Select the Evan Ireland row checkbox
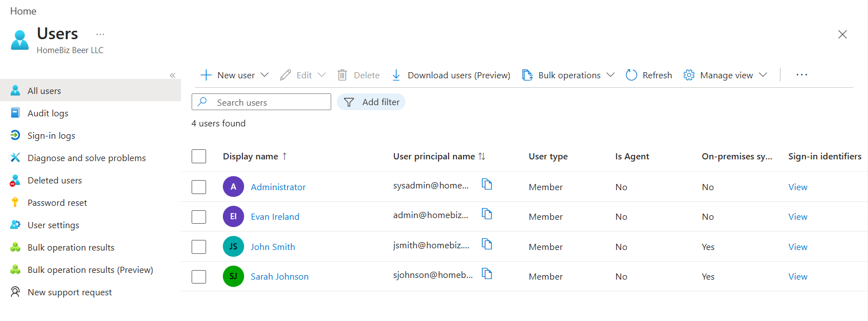Viewport: 868px width, 321px height. pyautogui.click(x=199, y=216)
